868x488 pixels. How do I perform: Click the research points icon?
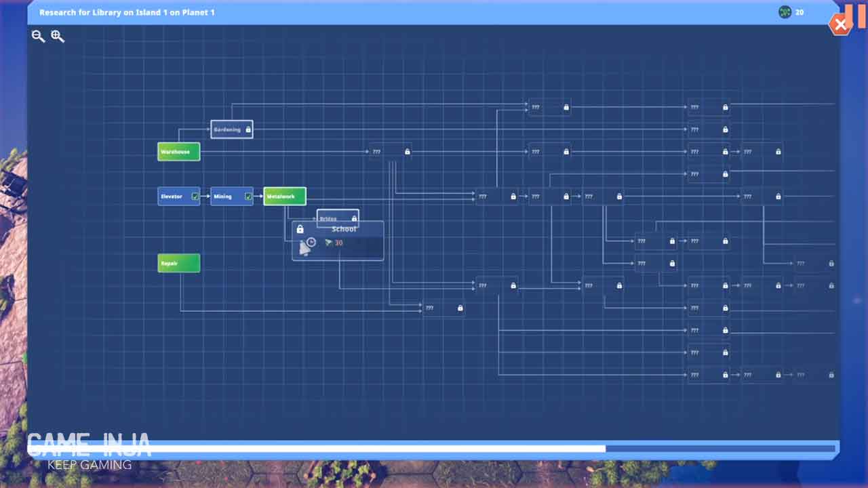785,12
